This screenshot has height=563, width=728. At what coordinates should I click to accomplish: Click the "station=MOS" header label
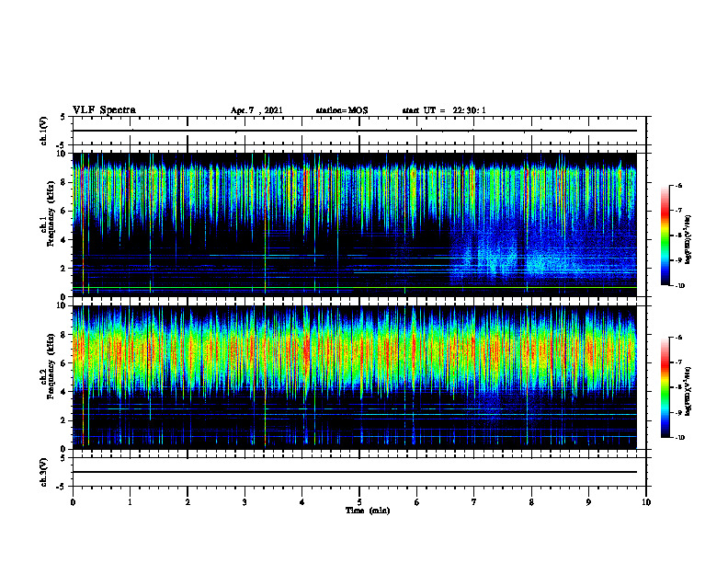coord(342,110)
